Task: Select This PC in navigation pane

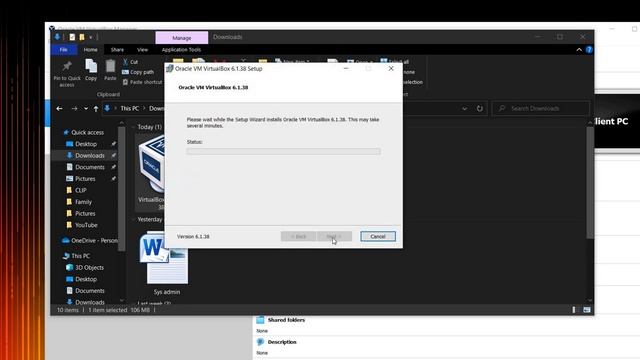Action: coord(80,256)
